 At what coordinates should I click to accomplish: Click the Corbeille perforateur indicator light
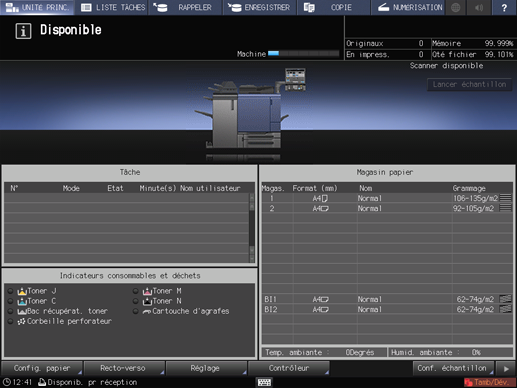(10, 321)
